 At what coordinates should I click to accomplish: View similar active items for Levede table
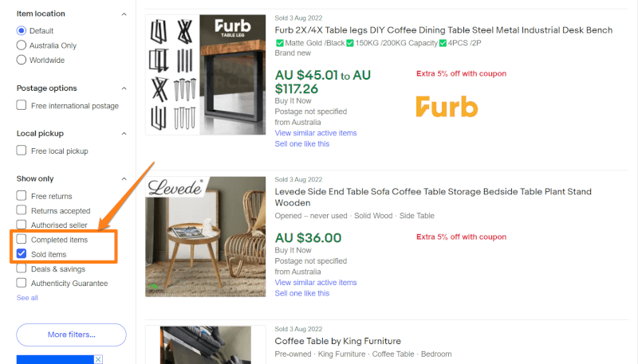click(x=316, y=282)
